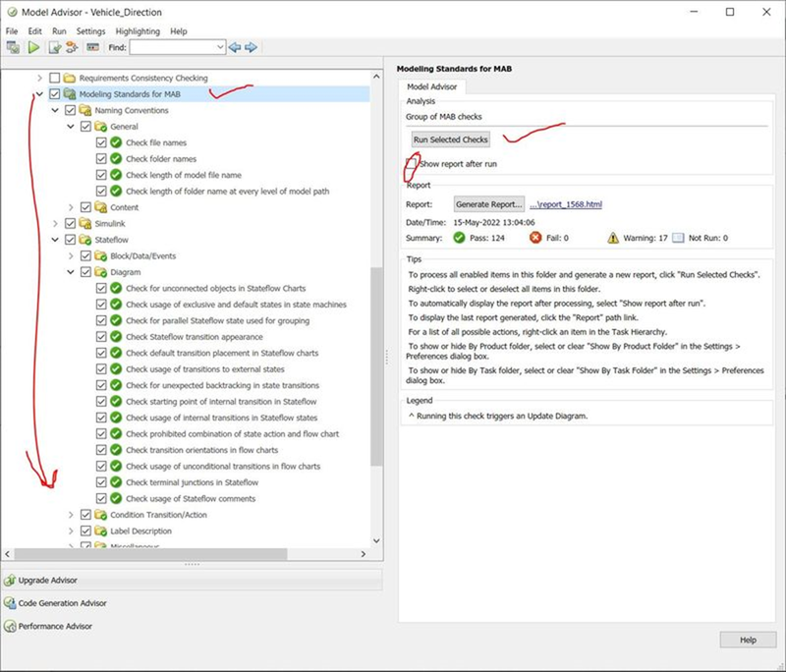Expand the Simulink node
This screenshot has width=786, height=672.
tap(55, 223)
